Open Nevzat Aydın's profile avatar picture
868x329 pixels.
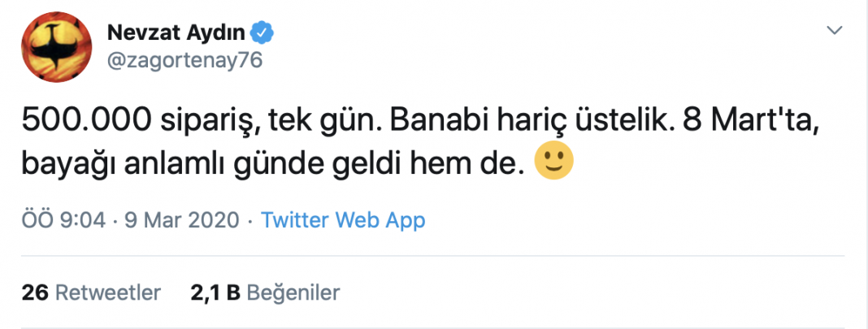(56, 48)
